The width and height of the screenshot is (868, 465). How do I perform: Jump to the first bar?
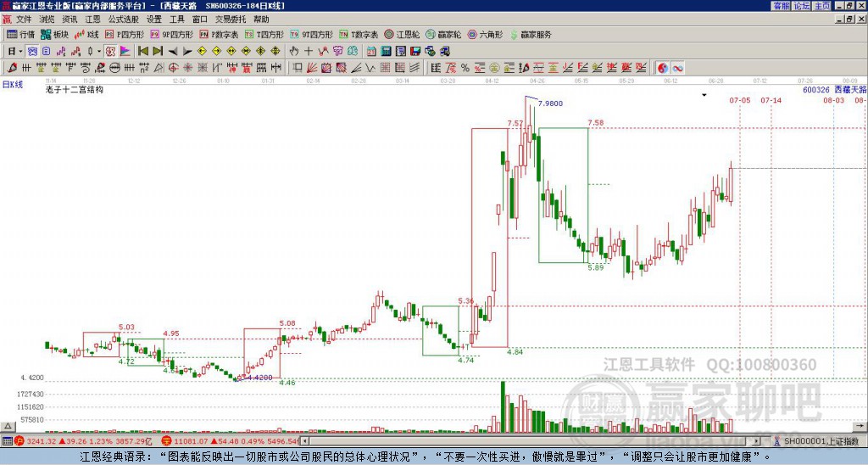(x=142, y=51)
